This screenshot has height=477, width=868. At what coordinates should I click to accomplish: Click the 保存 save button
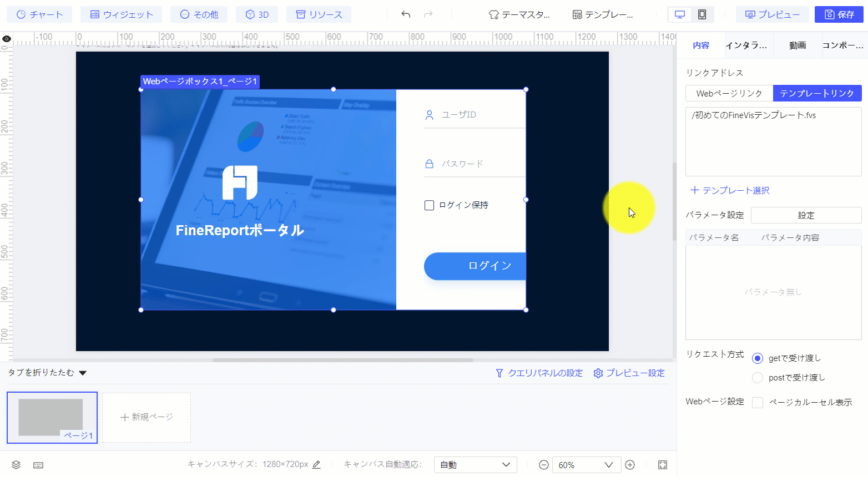839,14
